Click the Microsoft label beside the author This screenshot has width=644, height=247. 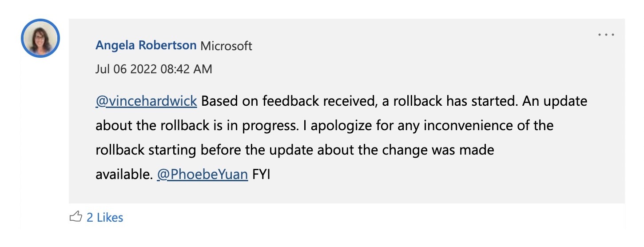click(x=227, y=46)
